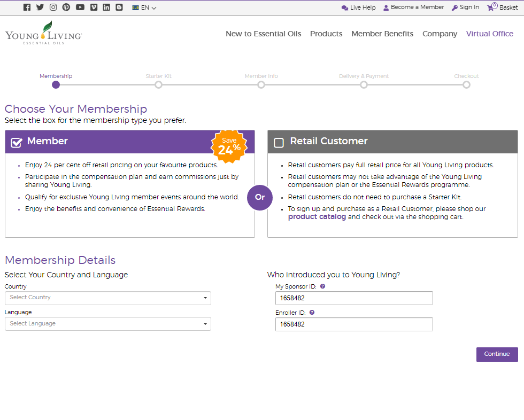Open New to Essential Oils menu
The height and width of the screenshot is (420, 524).
coord(263,34)
